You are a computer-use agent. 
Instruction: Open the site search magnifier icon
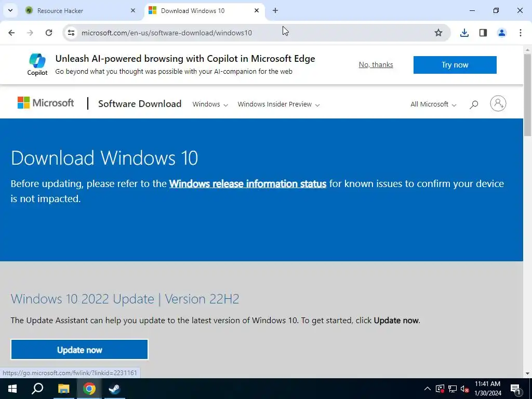pos(474,104)
